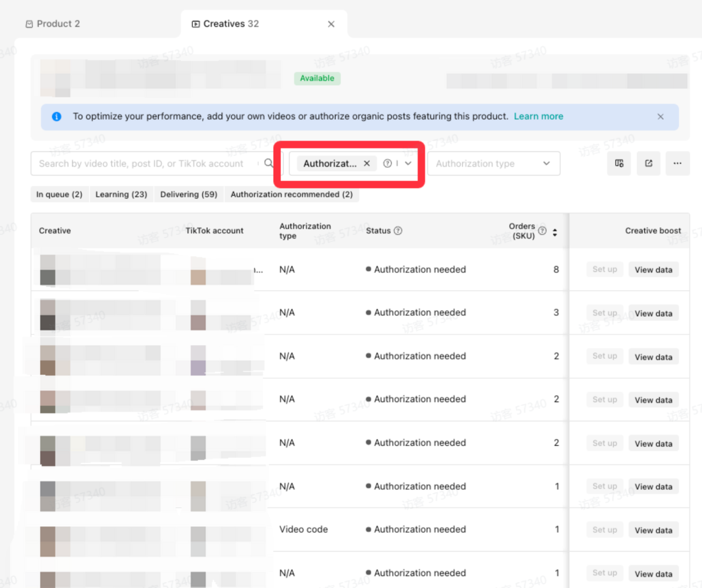The height and width of the screenshot is (588, 702).
Task: Click the Orders (SKU) help icon
Action: (x=542, y=231)
